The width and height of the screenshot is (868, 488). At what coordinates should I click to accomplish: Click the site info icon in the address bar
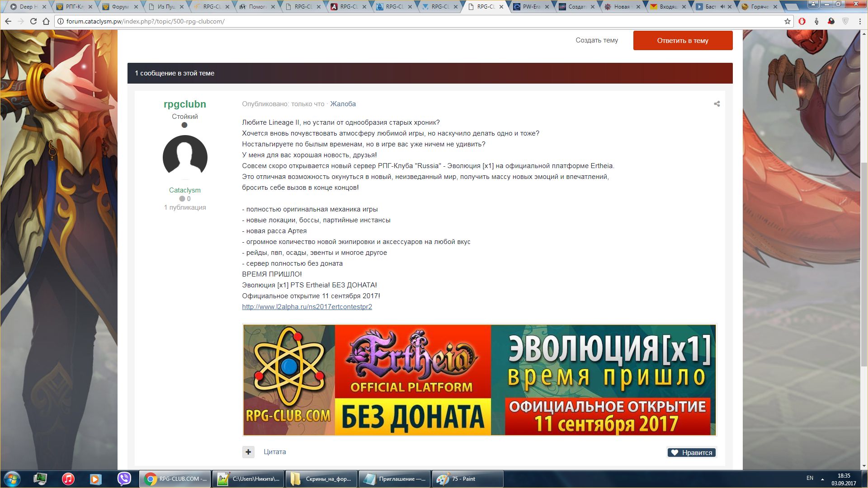click(x=61, y=21)
